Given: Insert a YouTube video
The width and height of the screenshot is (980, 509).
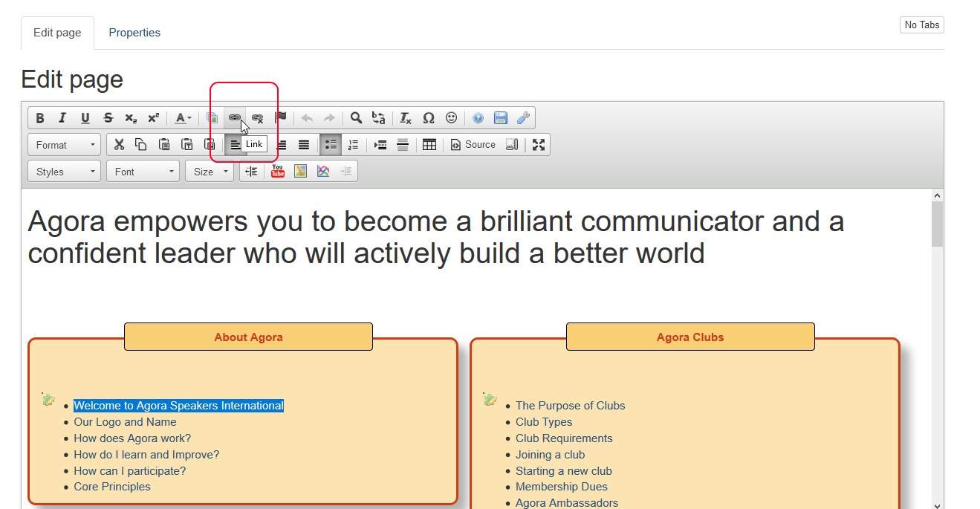Looking at the screenshot, I should 278,172.
